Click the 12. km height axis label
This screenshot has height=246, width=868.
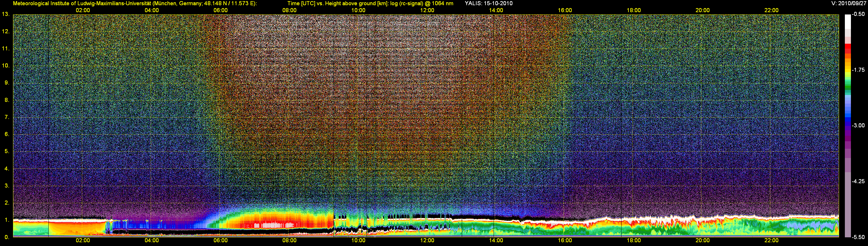coord(6,31)
